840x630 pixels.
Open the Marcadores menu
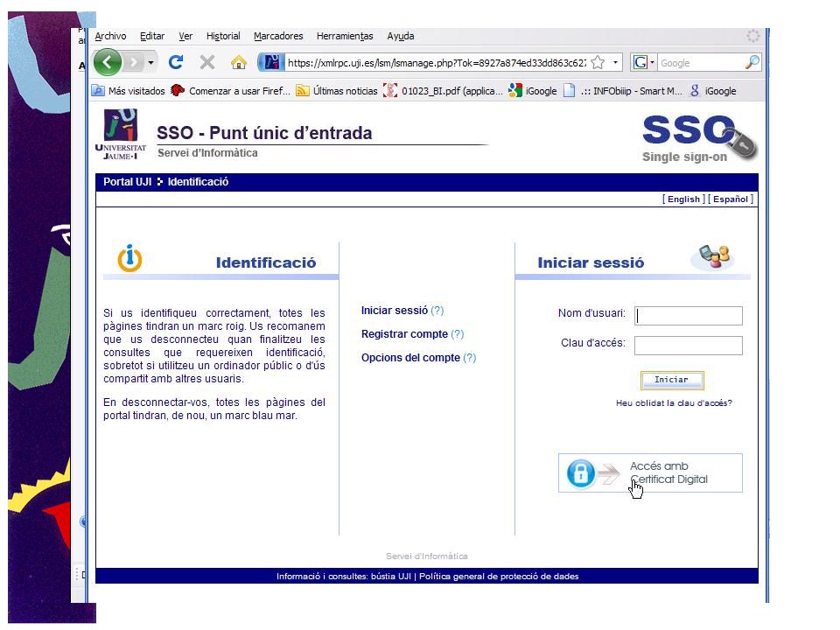click(278, 36)
